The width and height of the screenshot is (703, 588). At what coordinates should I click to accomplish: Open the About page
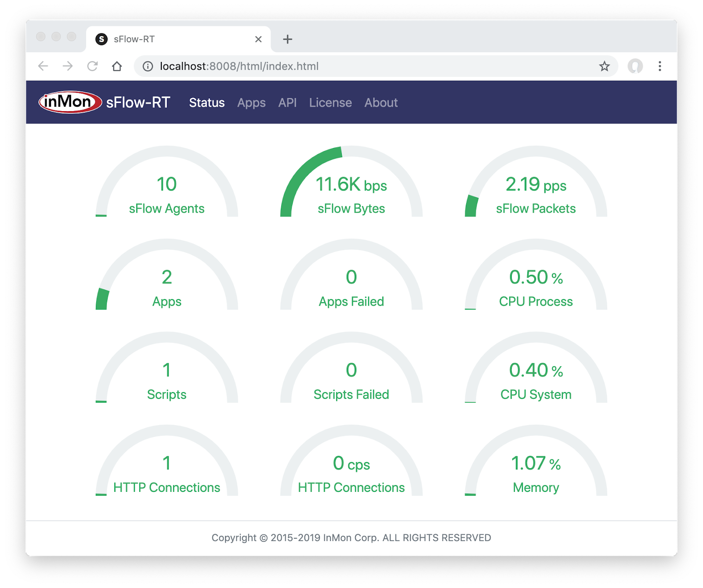(x=380, y=103)
